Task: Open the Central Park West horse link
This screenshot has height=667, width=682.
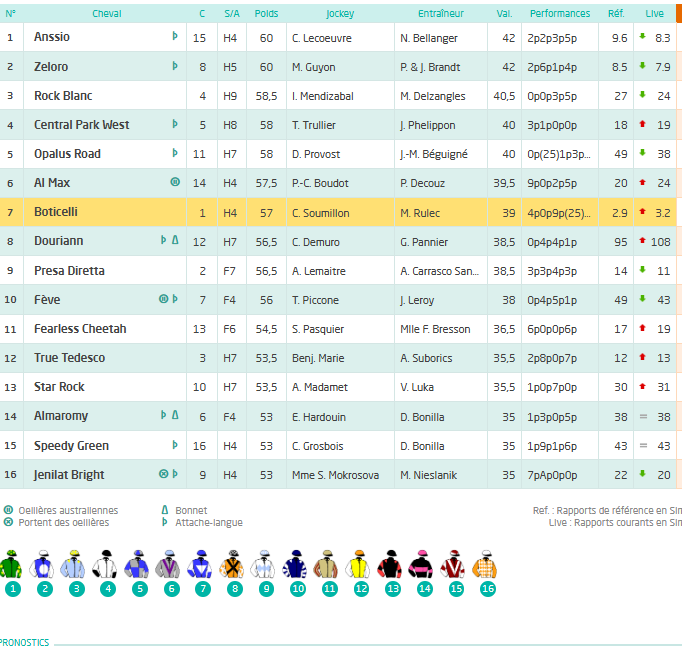Action: pyautogui.click(x=81, y=125)
